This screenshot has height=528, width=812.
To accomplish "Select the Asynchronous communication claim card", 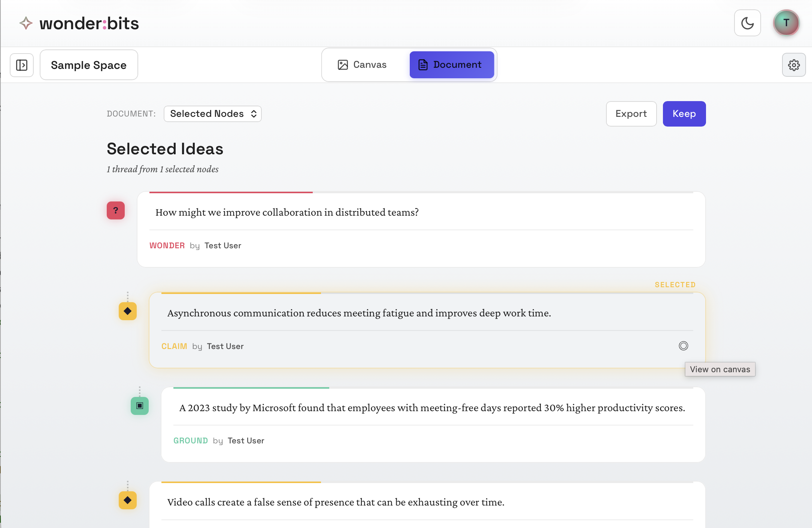I will click(x=359, y=313).
